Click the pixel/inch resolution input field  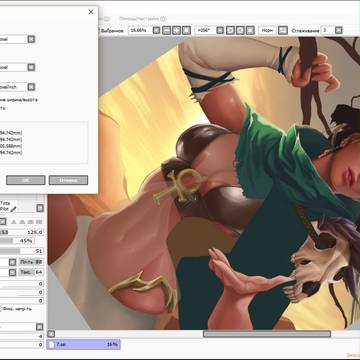click(x=13, y=87)
